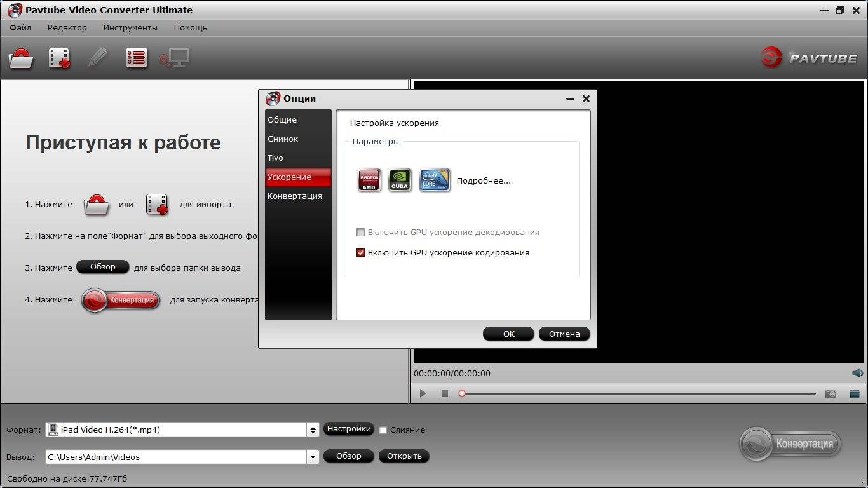Click the large Конвертация button bottom right
The width and height of the screenshot is (868, 488).
point(790,444)
